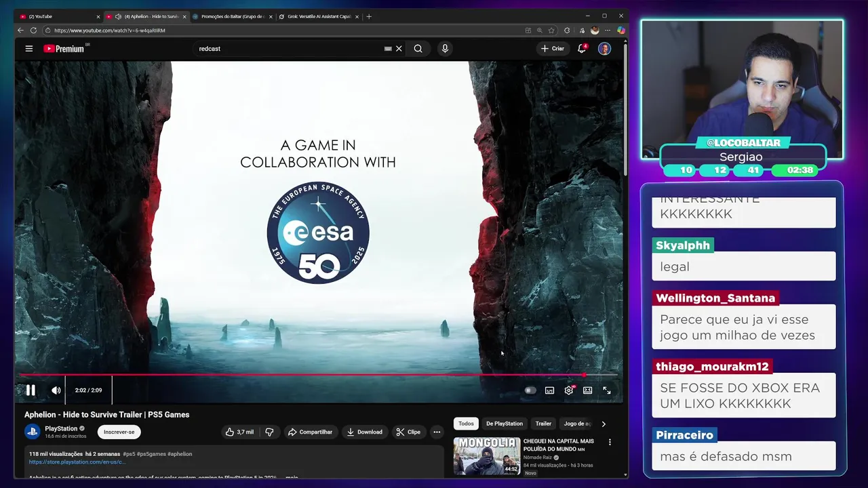Switch to the Grok AI Assistant tab
Screen dimensions: 868x488
tap(319, 16)
